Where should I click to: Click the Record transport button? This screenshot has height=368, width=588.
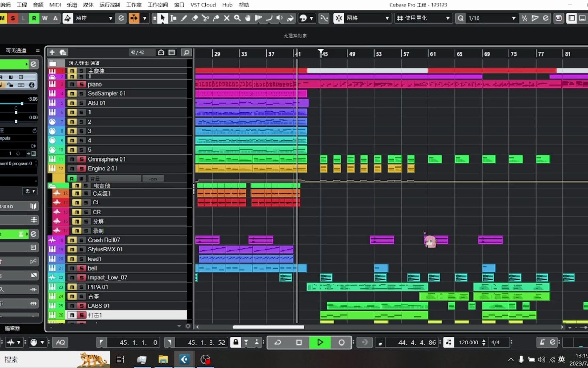click(341, 342)
